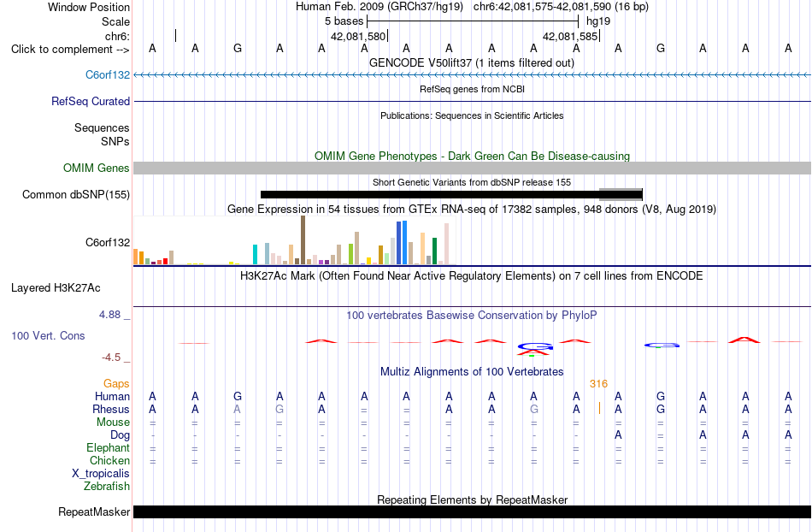The height and width of the screenshot is (532, 812).
Task: Click the Zebrafish species label
Action: (x=107, y=486)
